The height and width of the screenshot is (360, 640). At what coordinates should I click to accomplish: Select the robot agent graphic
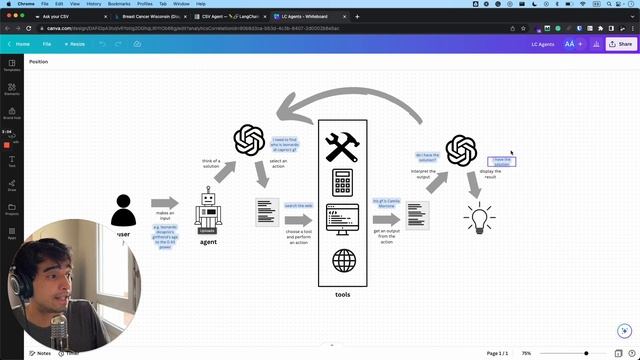208,210
